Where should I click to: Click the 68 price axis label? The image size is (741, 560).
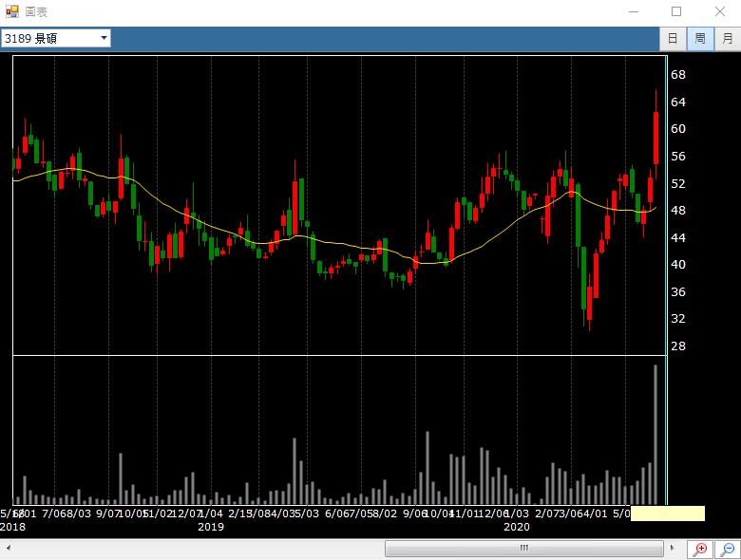[678, 75]
